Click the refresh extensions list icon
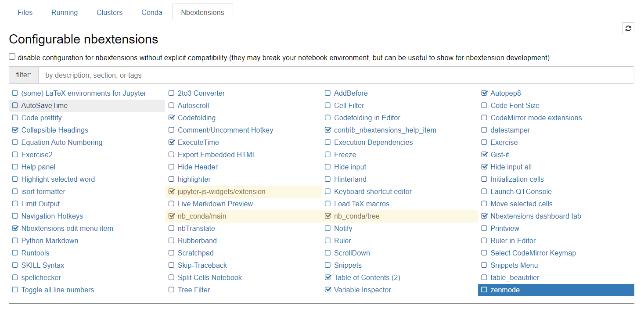The height and width of the screenshot is (309, 644). [x=628, y=28]
